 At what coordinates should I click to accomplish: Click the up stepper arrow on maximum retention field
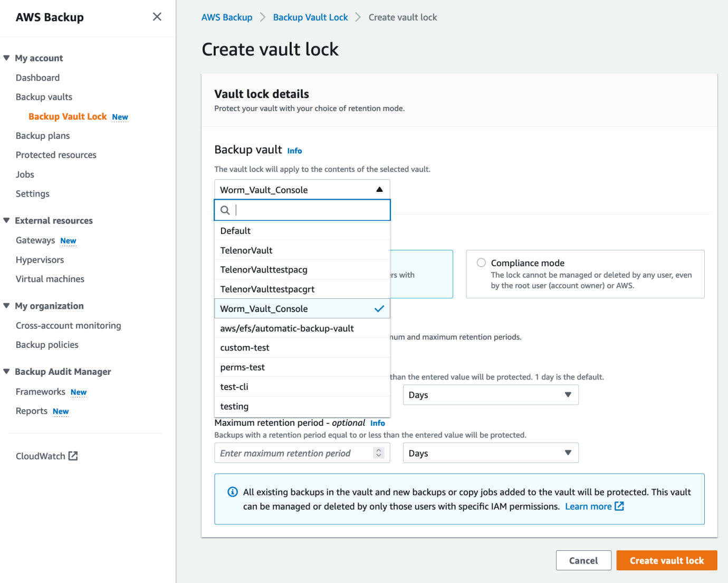coord(378,450)
